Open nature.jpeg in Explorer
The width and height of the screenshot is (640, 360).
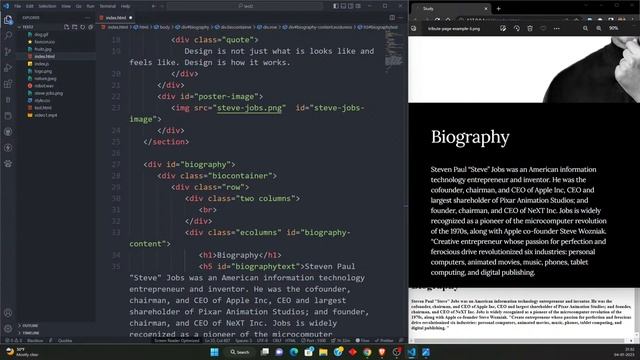click(x=45, y=78)
